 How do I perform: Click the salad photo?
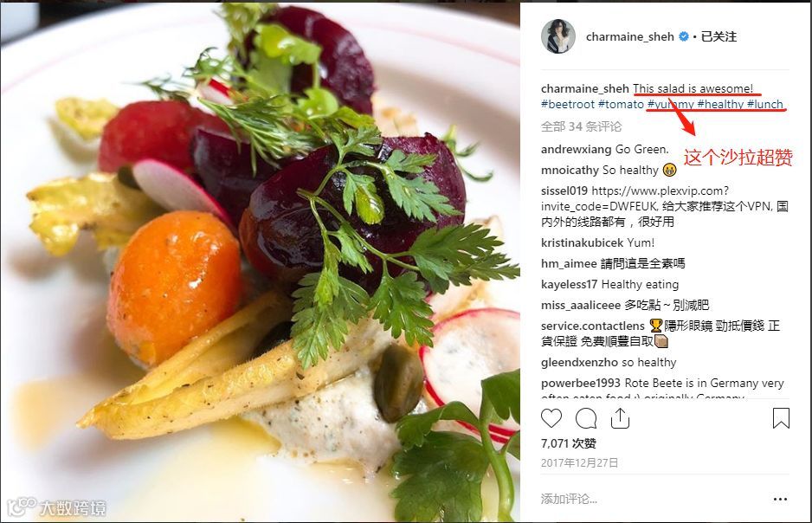[260, 261]
